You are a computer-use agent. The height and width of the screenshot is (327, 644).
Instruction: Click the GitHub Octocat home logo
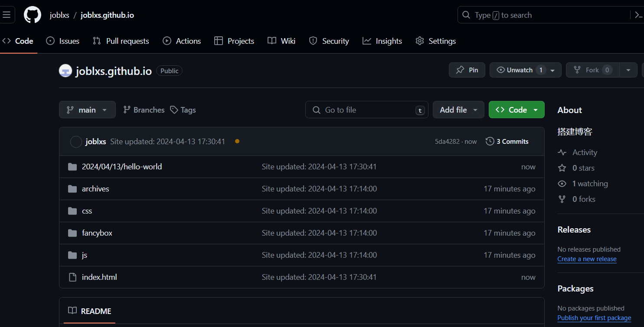[x=33, y=15]
